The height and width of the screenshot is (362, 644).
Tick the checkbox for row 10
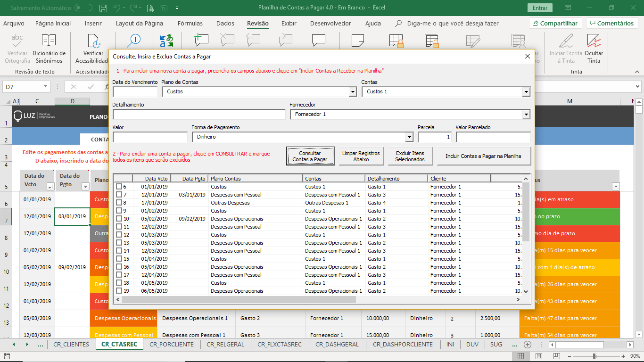119,219
